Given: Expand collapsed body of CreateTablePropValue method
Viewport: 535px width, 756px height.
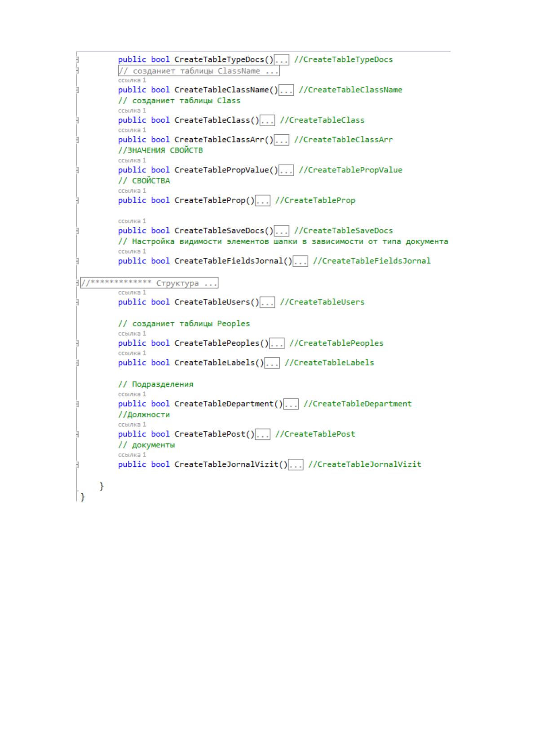Looking at the screenshot, I should (x=286, y=170).
